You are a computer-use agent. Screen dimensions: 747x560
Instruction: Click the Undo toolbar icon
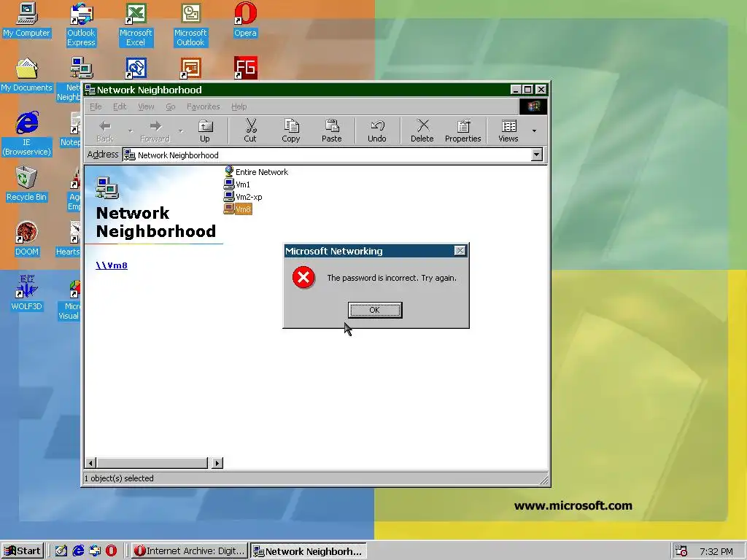(377, 126)
